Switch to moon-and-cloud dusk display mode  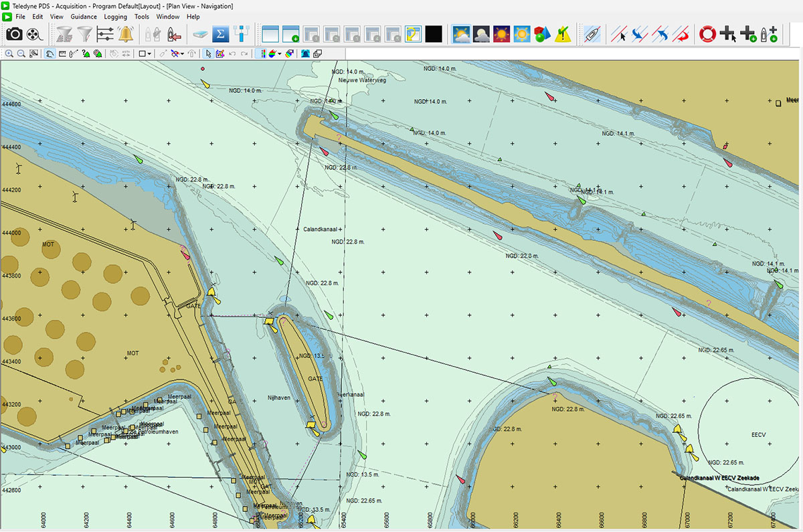point(481,34)
